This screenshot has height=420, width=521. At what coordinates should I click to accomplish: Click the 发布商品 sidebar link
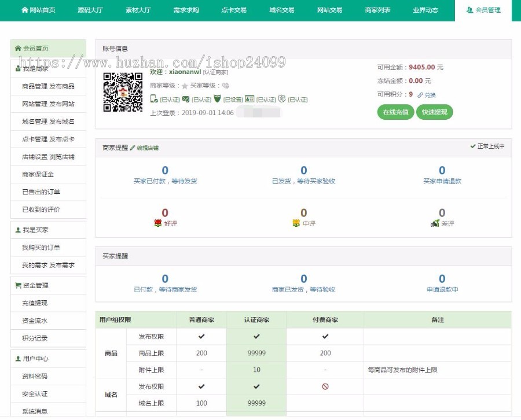pyautogui.click(x=62, y=86)
